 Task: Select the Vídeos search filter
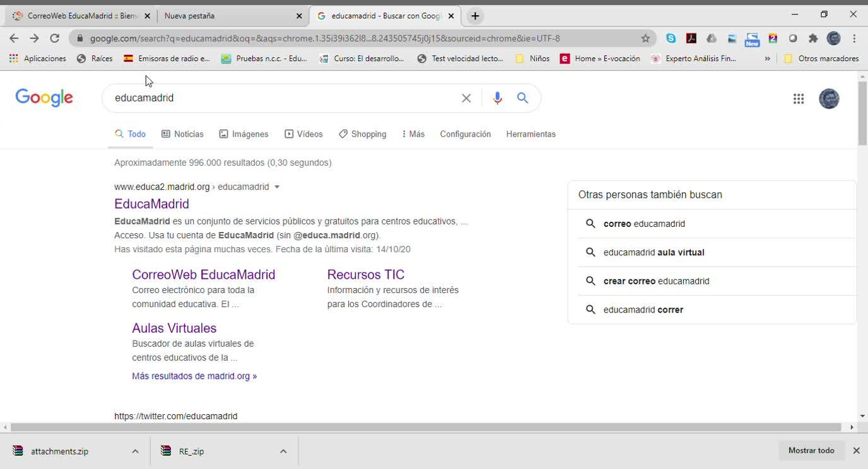point(303,134)
